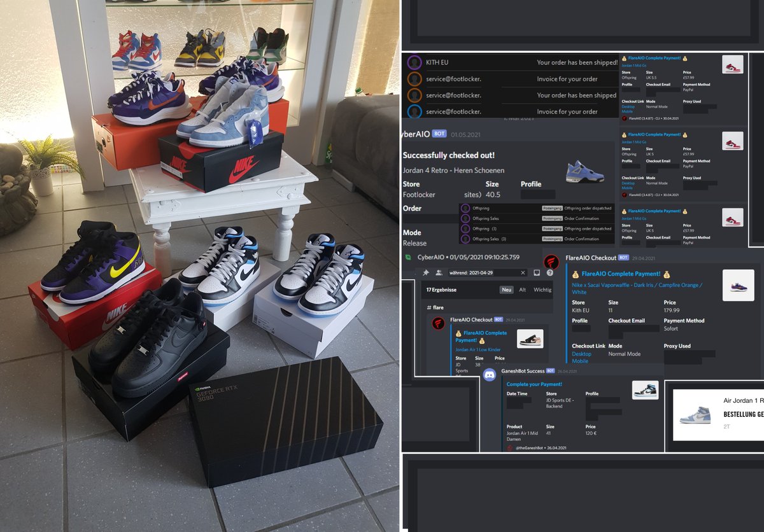Viewport: 764px width, 532px height.
Task: Click the GaneshBot Discord logo avatar
Action: 490,375
